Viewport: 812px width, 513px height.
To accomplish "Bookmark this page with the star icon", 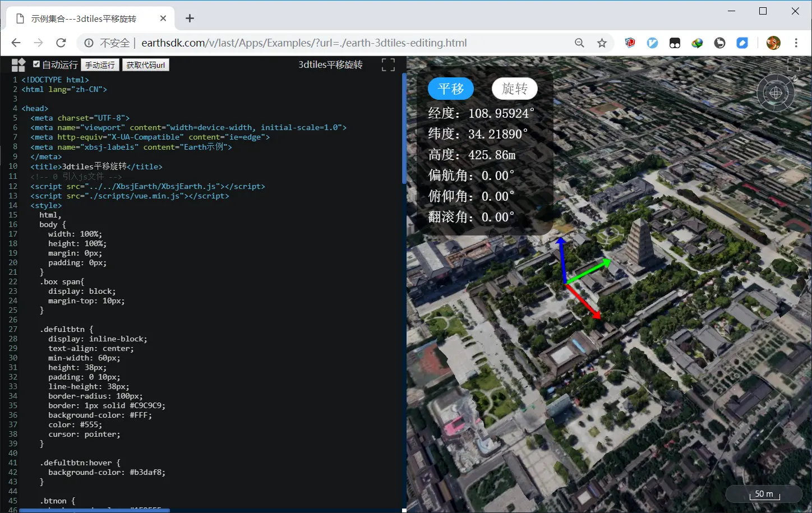I will [x=602, y=43].
